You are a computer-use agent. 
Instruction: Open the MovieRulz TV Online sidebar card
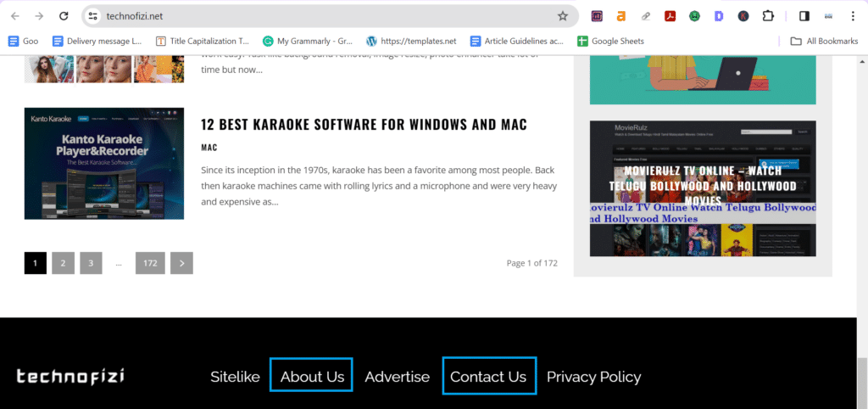pyautogui.click(x=703, y=188)
